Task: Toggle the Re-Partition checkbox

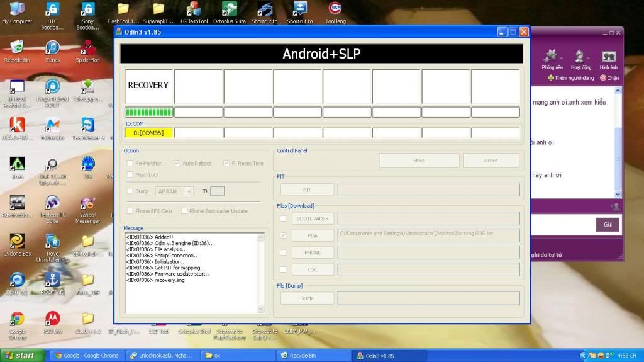Action: click(130, 163)
